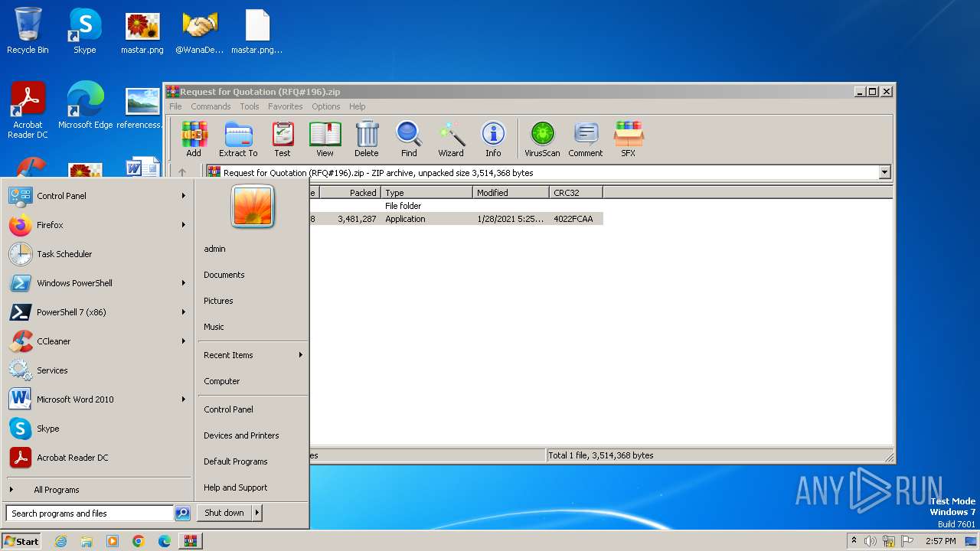Image resolution: width=980 pixels, height=551 pixels.
Task: Click the admin user picture thumbnail
Action: 253,206
